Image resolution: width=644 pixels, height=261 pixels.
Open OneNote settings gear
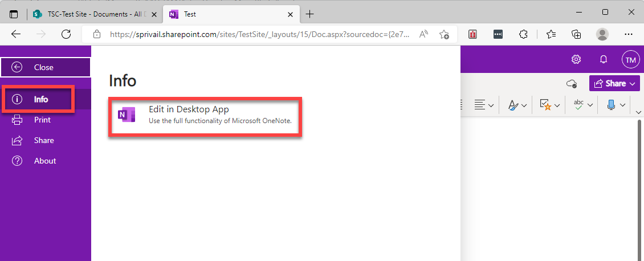pyautogui.click(x=576, y=59)
